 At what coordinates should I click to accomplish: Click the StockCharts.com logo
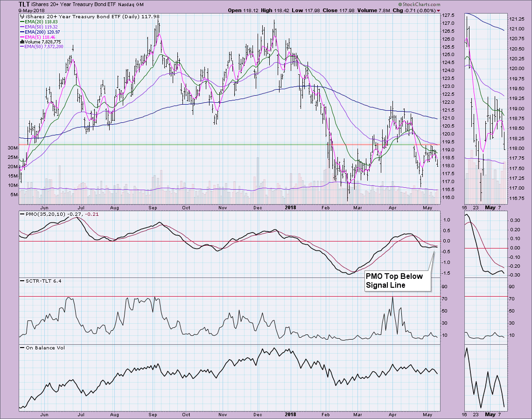click(420, 4)
